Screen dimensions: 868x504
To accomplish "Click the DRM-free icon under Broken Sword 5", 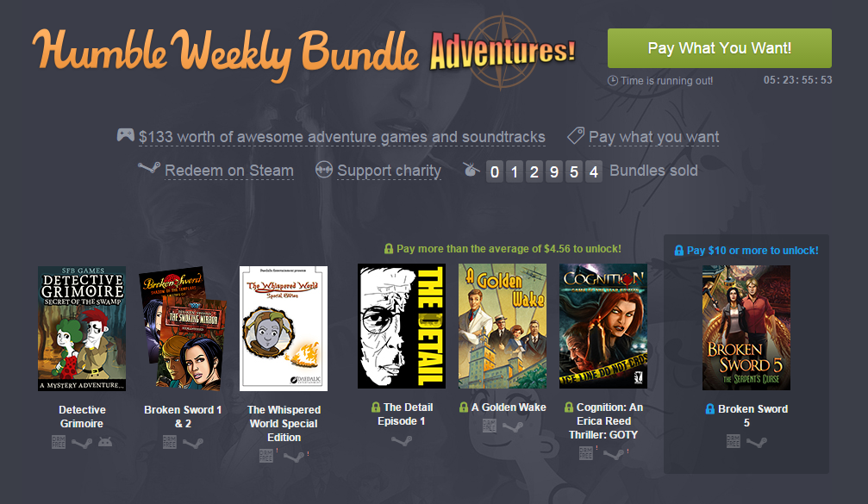I will [733, 441].
